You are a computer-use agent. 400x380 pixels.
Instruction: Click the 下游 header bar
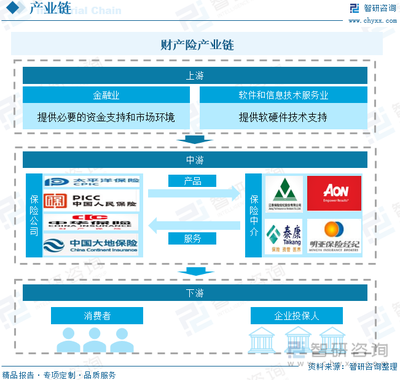tap(195, 293)
